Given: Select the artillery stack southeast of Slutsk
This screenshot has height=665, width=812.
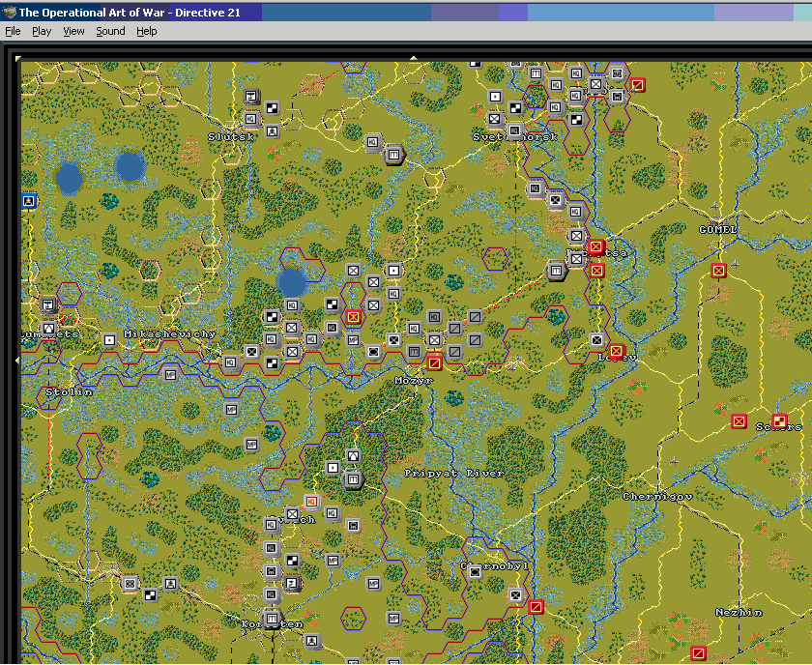Looking at the screenshot, I should tap(393, 155).
